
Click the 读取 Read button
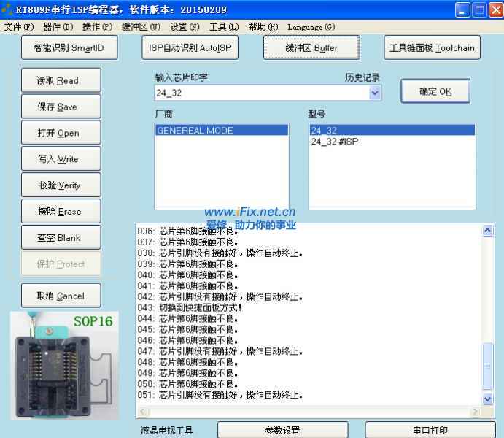(61, 80)
